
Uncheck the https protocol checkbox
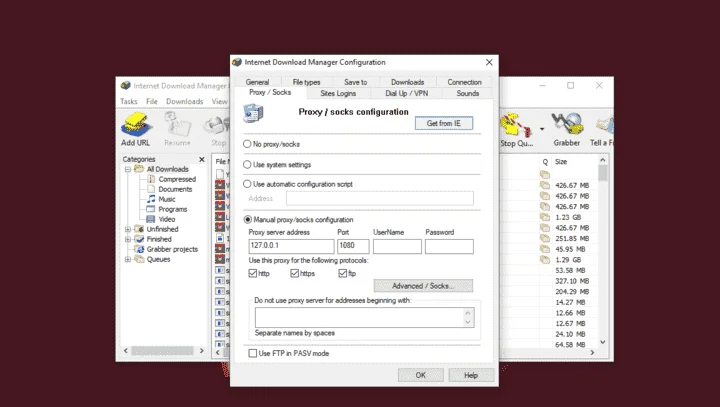(x=294, y=273)
